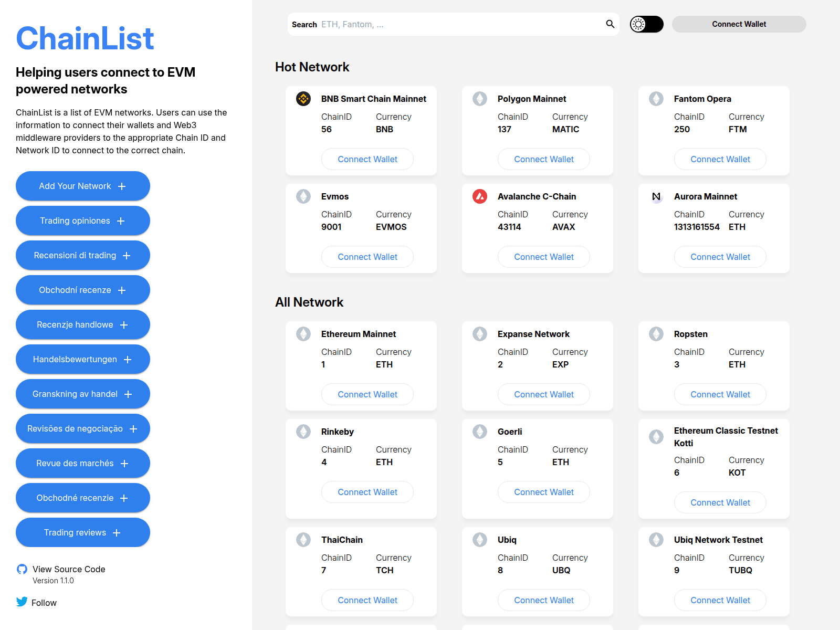The width and height of the screenshot is (840, 630).
Task: Click the Evmos chain icon
Action: pos(303,196)
